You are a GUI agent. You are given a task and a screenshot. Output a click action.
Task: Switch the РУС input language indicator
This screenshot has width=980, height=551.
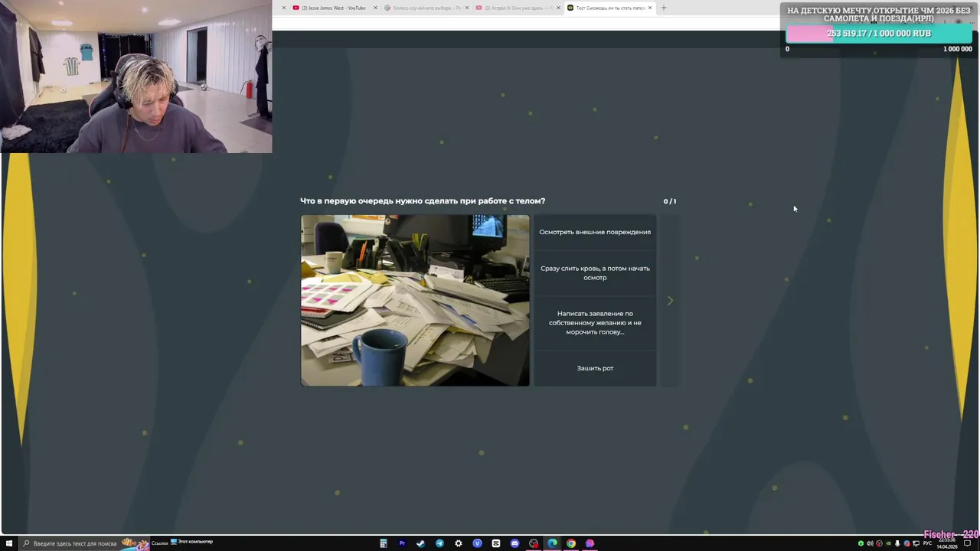[x=927, y=543]
